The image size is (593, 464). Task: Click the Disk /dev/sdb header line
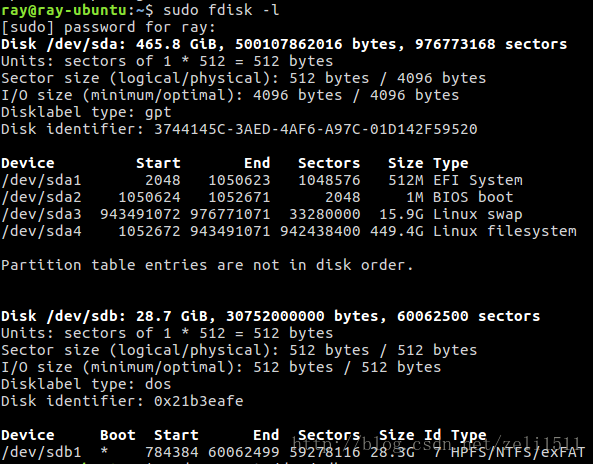pyautogui.click(x=270, y=316)
